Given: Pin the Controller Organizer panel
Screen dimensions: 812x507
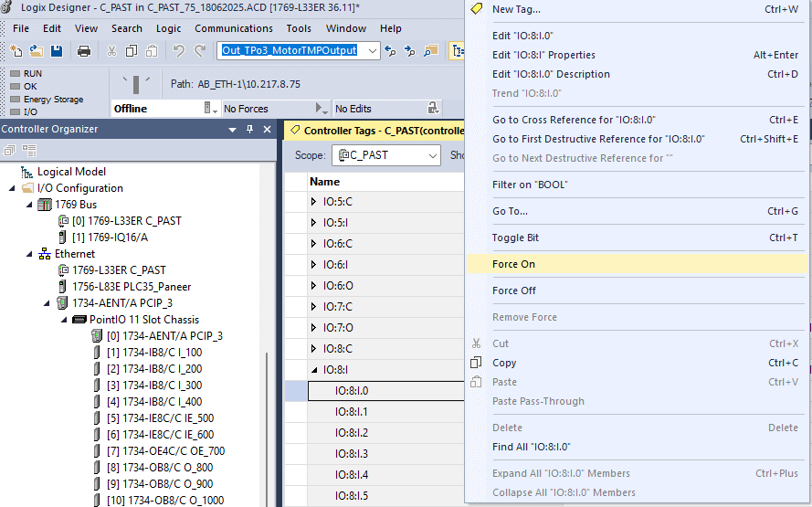Looking at the screenshot, I should pos(250,130).
